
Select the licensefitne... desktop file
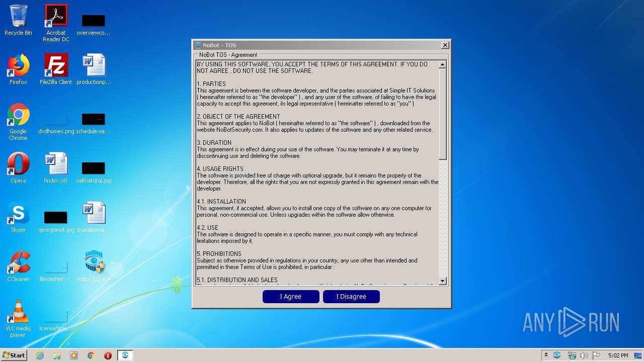56,321
